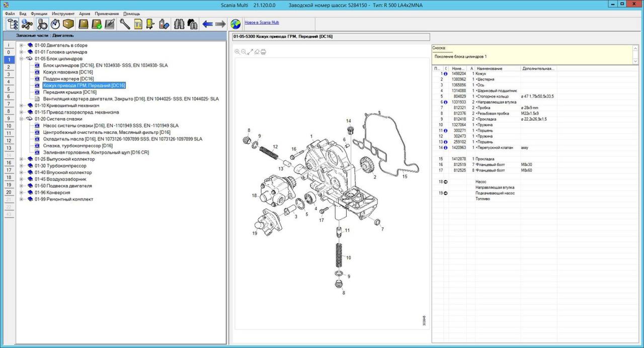644x348 pixels.
Task: Select Поддон картера [DC16] in tree
Action: pyautogui.click(x=68, y=79)
